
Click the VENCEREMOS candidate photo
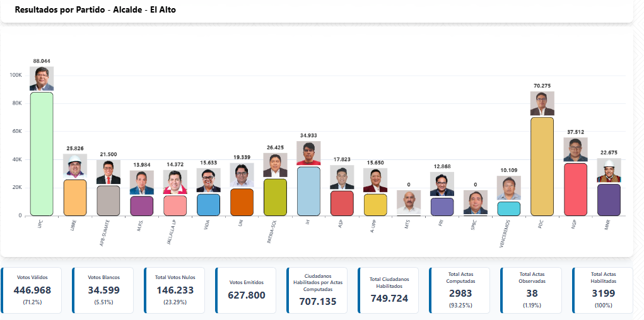(x=508, y=188)
